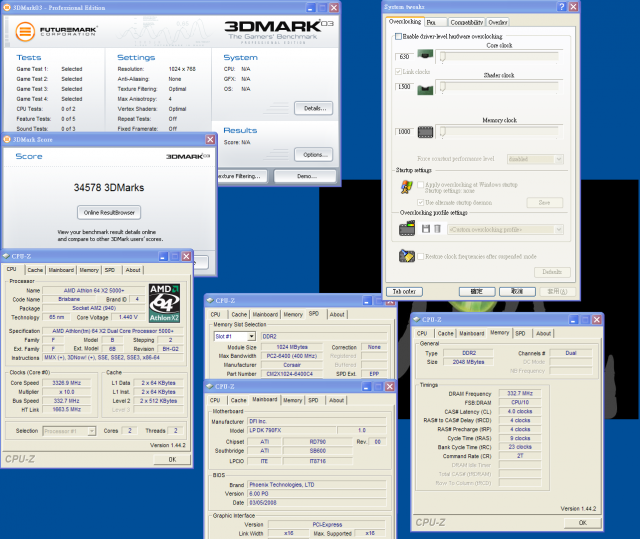Click the Memory clock slider
The width and height of the screenshot is (640, 539).
499,131
